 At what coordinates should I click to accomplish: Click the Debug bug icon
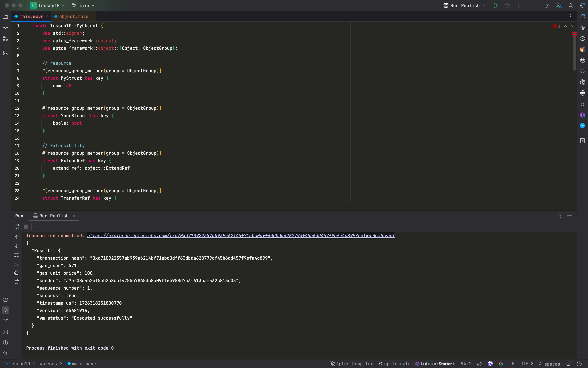(507, 5)
